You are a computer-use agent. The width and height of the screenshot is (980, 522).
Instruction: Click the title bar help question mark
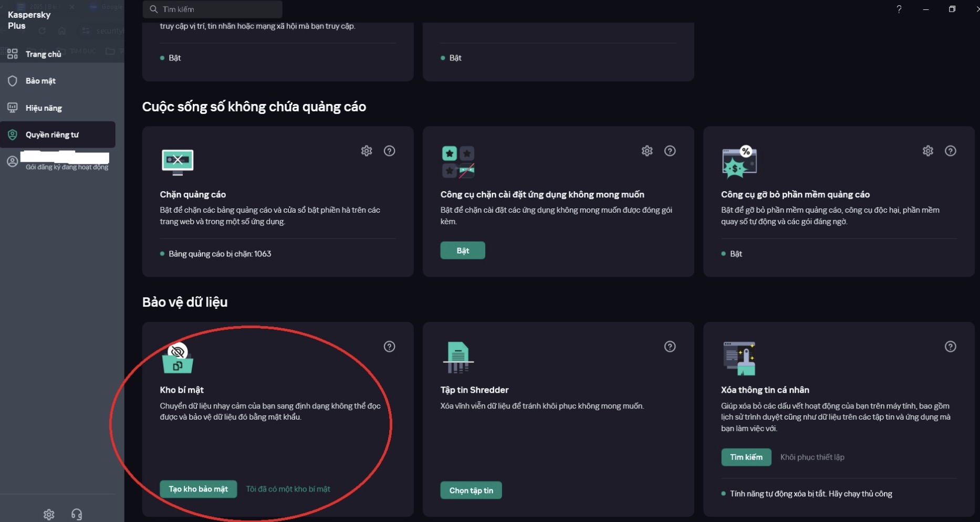click(x=899, y=9)
